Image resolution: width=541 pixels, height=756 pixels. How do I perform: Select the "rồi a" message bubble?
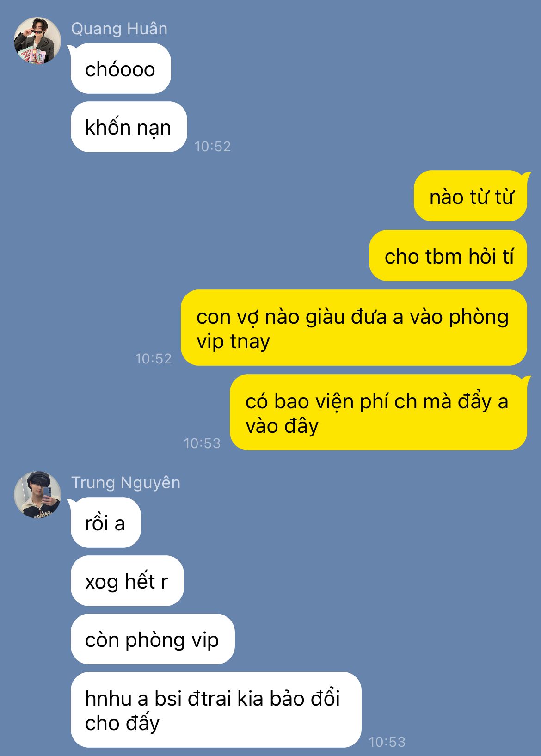tap(105, 523)
